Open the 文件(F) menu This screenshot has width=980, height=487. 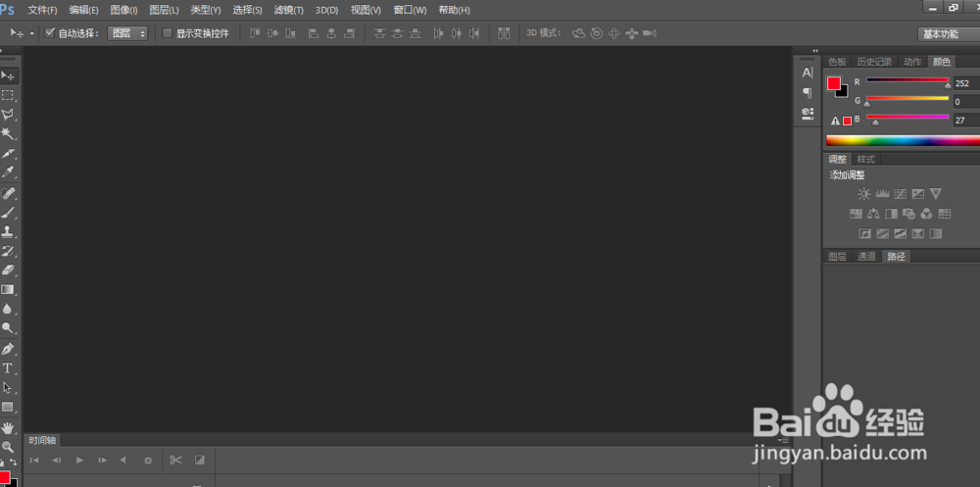point(42,10)
